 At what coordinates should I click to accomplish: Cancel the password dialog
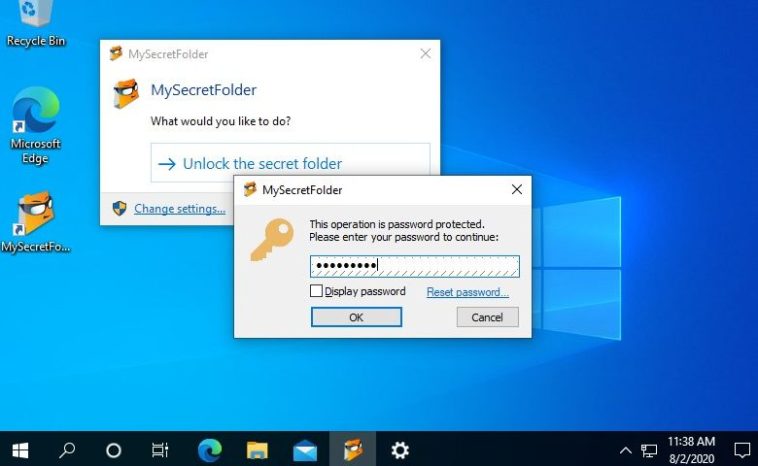coord(487,317)
